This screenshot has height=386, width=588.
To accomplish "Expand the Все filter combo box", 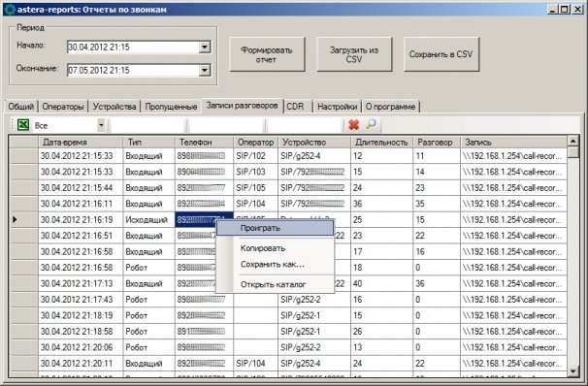I will click(101, 125).
